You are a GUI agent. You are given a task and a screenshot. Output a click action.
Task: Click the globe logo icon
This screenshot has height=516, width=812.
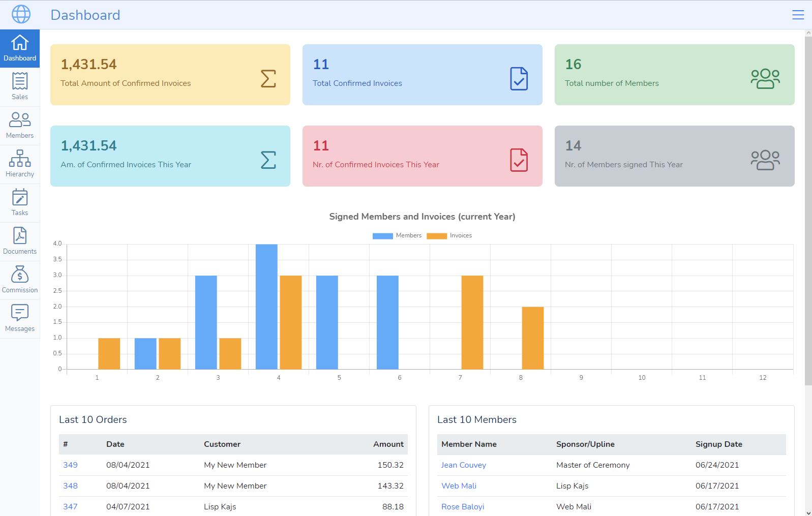(x=21, y=14)
